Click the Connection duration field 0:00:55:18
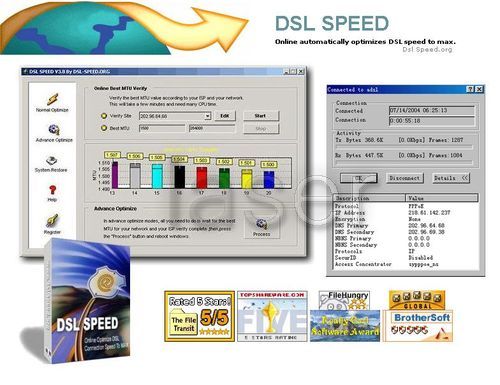Viewport: 500px width, 385px height. tap(432, 121)
